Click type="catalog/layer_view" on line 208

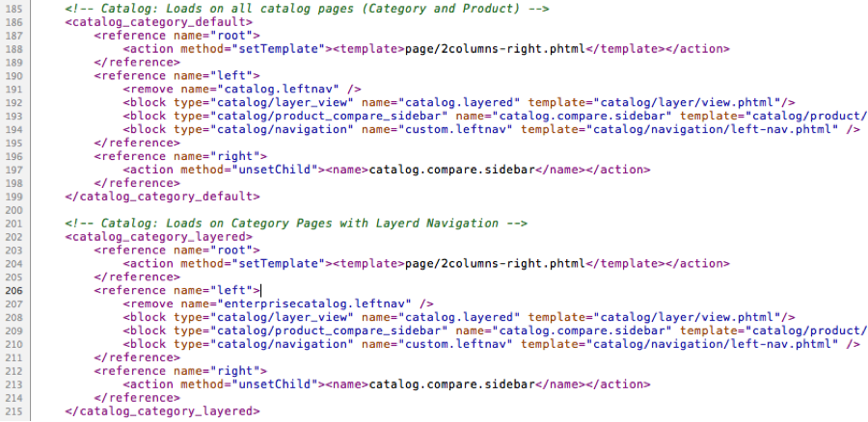coord(263,317)
